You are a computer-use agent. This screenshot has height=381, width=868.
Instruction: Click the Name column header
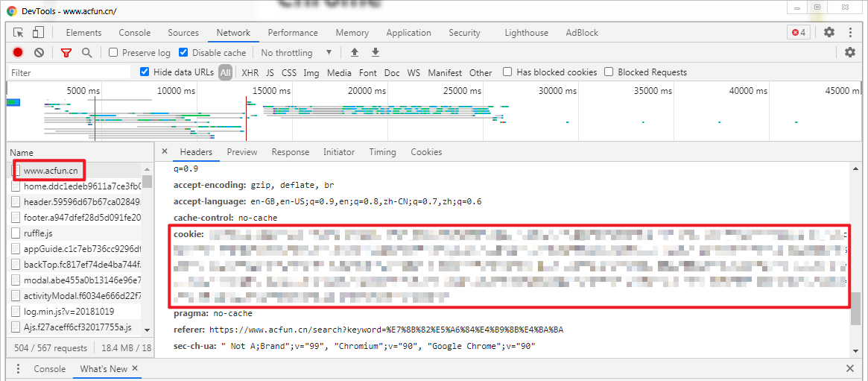[x=80, y=152]
